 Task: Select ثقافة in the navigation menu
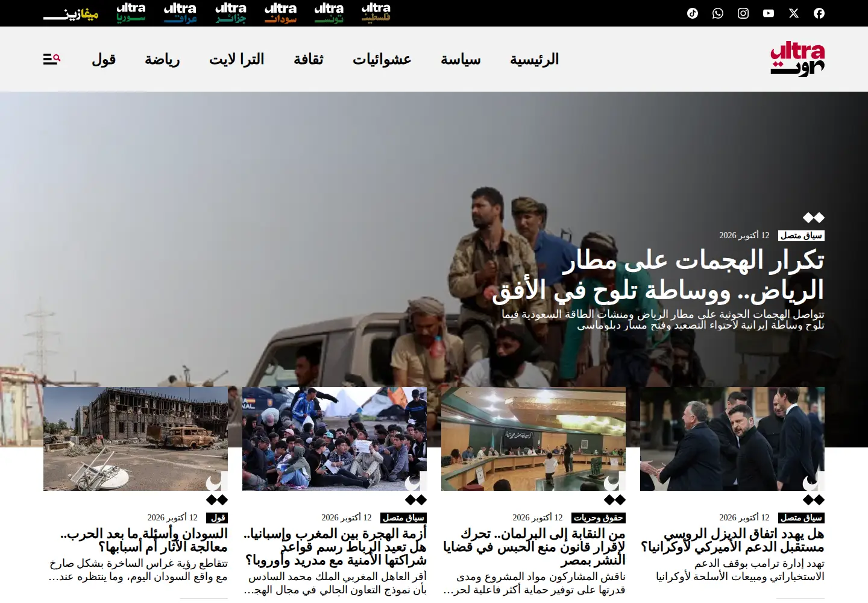pos(309,59)
